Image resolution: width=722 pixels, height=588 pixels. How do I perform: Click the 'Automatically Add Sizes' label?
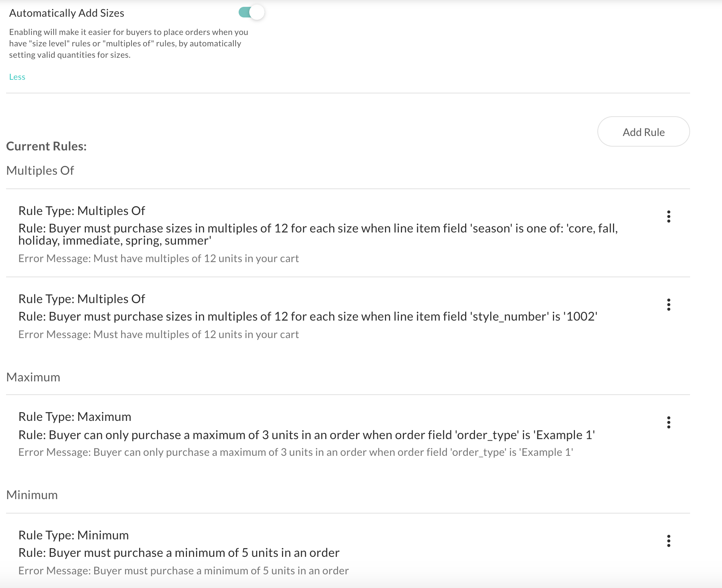[66, 13]
